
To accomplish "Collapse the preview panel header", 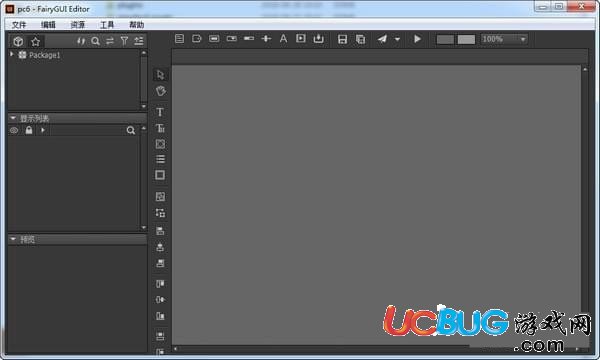I will [13, 239].
